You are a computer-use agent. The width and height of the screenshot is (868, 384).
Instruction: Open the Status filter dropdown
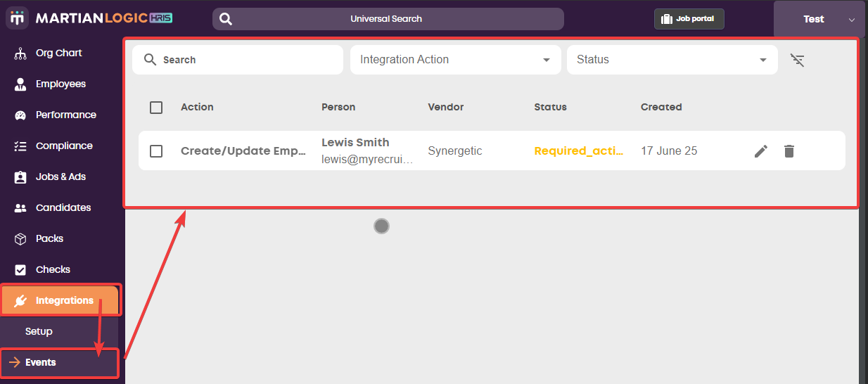672,60
